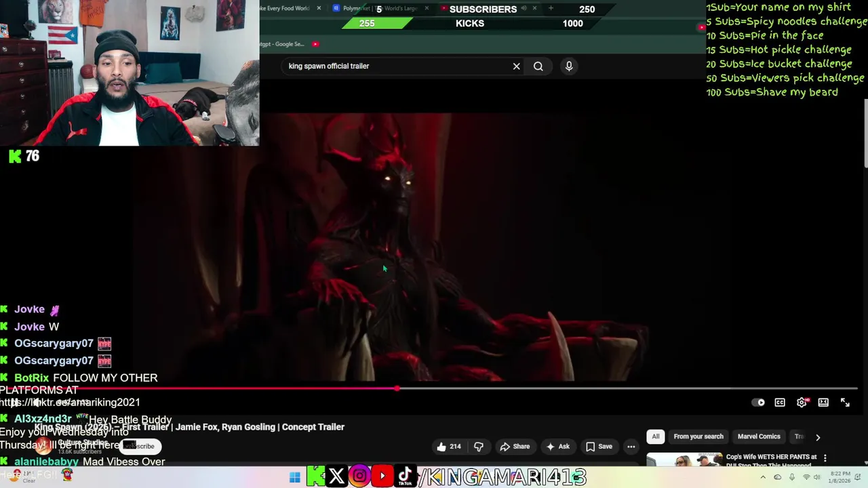Select the 'Marvel Comics' chip
868x488 pixels.
759,436
